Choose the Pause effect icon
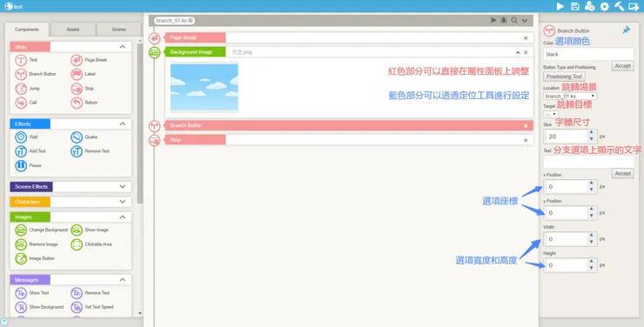Screen dimensions: 644x327 tap(21, 165)
